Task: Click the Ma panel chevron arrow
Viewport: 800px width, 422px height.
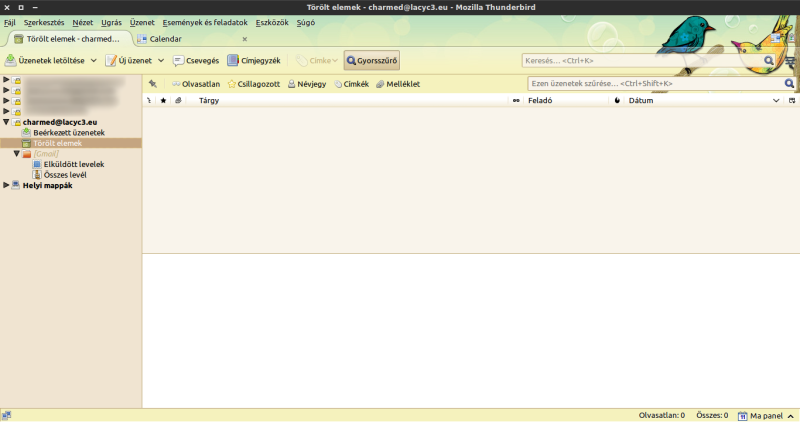Action: point(790,416)
